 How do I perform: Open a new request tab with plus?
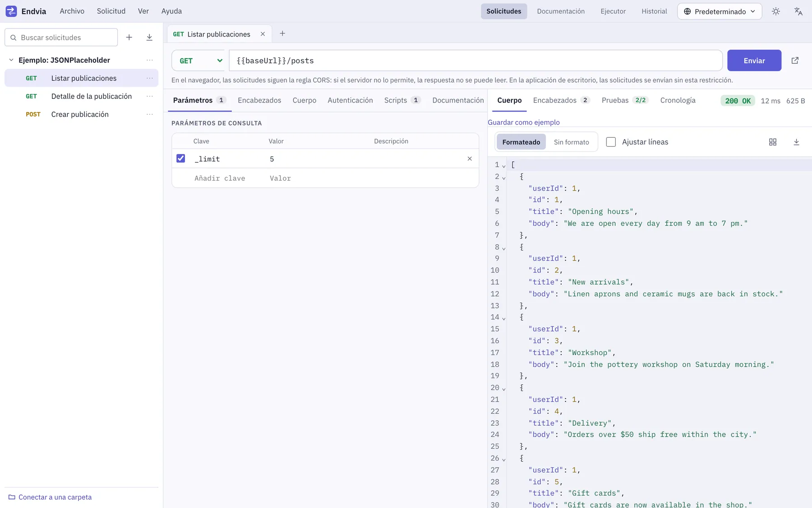click(x=282, y=33)
